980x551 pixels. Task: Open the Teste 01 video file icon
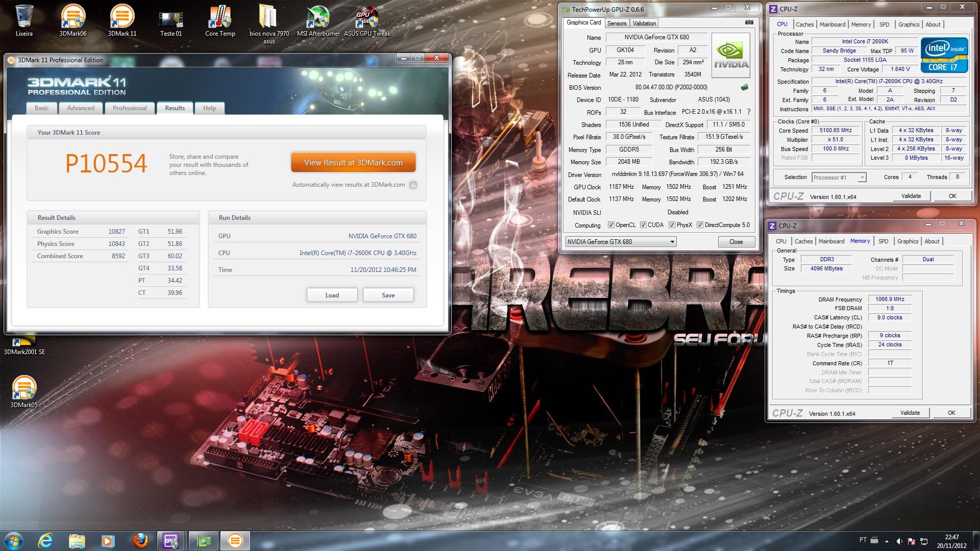171,20
